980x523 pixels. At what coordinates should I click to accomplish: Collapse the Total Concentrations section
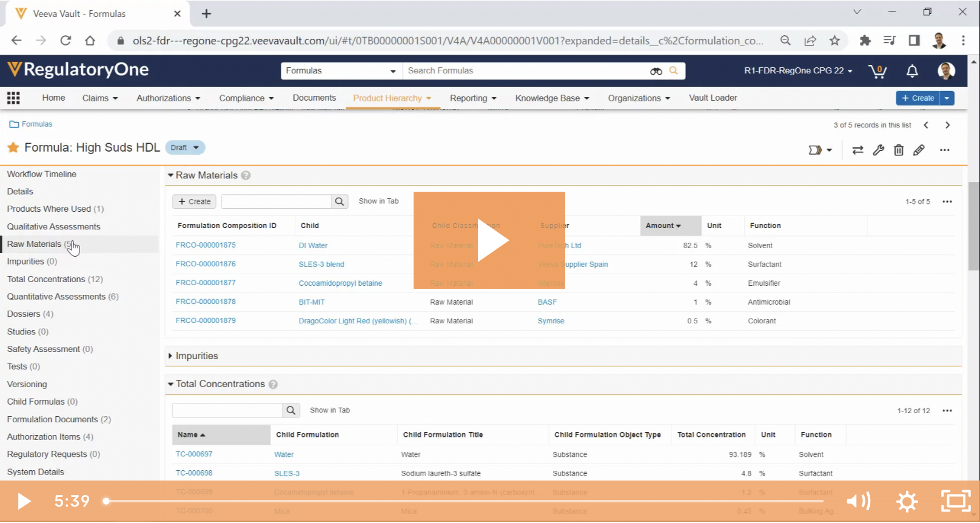pos(170,384)
